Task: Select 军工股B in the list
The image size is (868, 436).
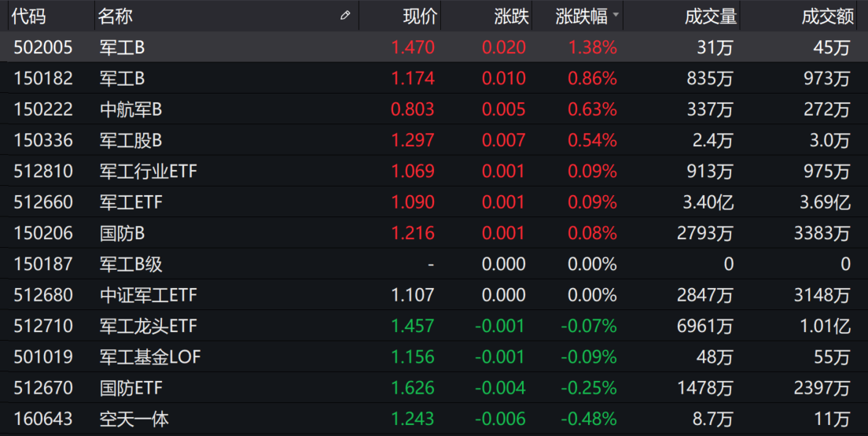Action: pyautogui.click(x=131, y=140)
